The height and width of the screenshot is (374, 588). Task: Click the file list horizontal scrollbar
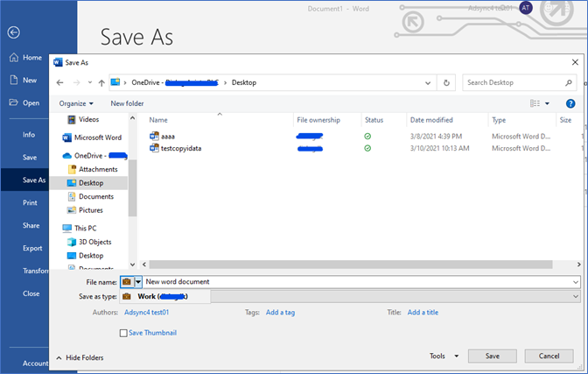coord(351,265)
